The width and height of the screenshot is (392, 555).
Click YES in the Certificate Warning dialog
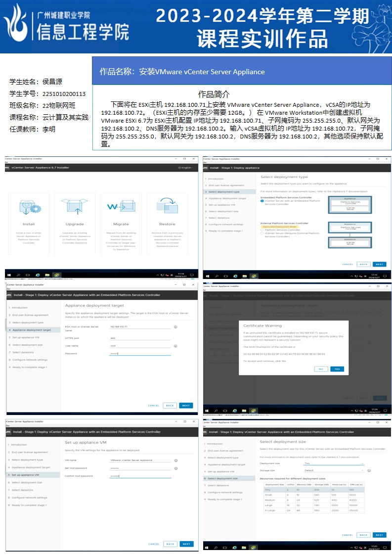point(337,369)
